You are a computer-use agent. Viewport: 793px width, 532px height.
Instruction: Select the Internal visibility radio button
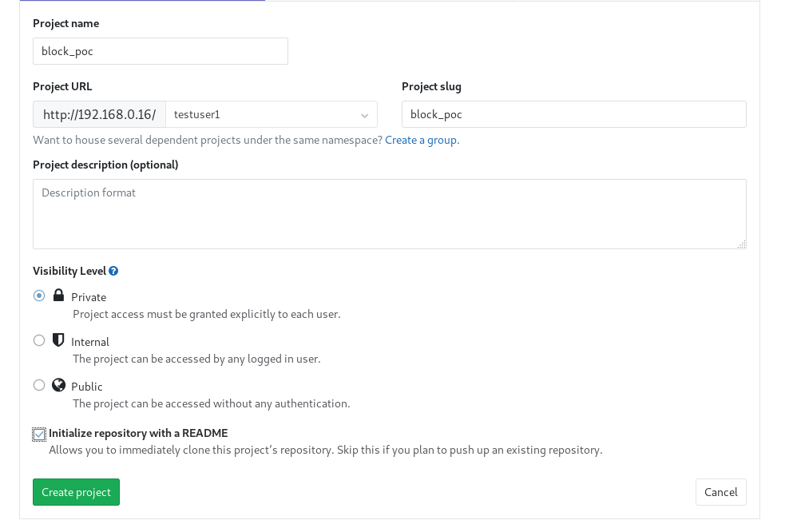39,340
